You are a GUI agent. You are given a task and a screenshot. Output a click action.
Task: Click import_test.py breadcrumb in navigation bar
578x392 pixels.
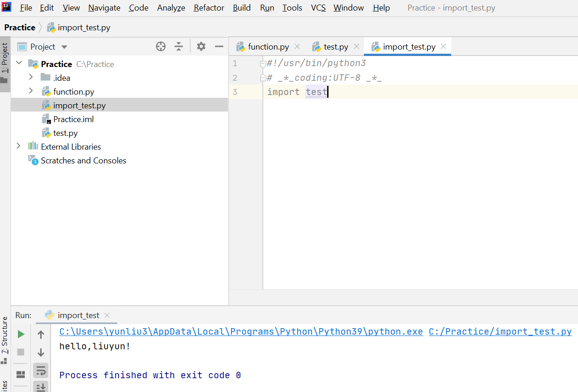pyautogui.click(x=84, y=28)
